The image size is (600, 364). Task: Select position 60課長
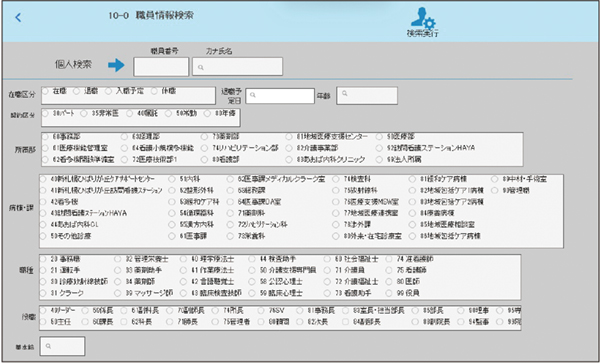(85, 322)
